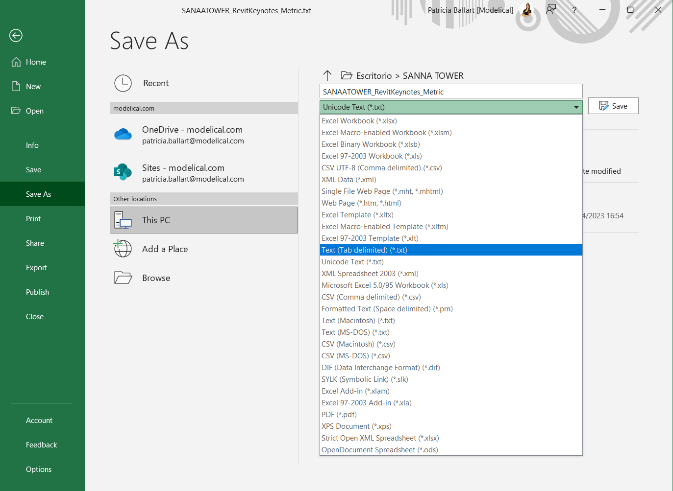673x491 pixels.
Task: Click the feedback person icon in title bar
Action: (x=551, y=9)
